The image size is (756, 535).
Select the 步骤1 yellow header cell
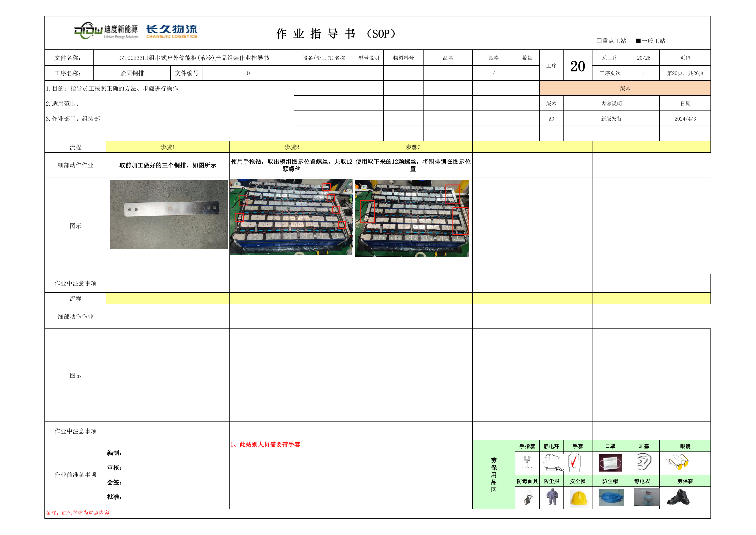click(x=168, y=147)
